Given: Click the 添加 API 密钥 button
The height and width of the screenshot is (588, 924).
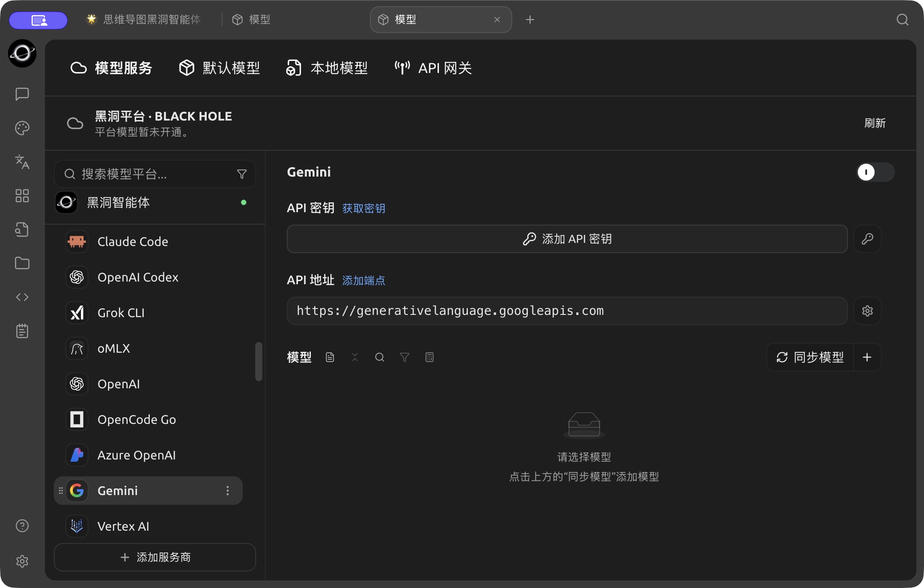Looking at the screenshot, I should [567, 239].
